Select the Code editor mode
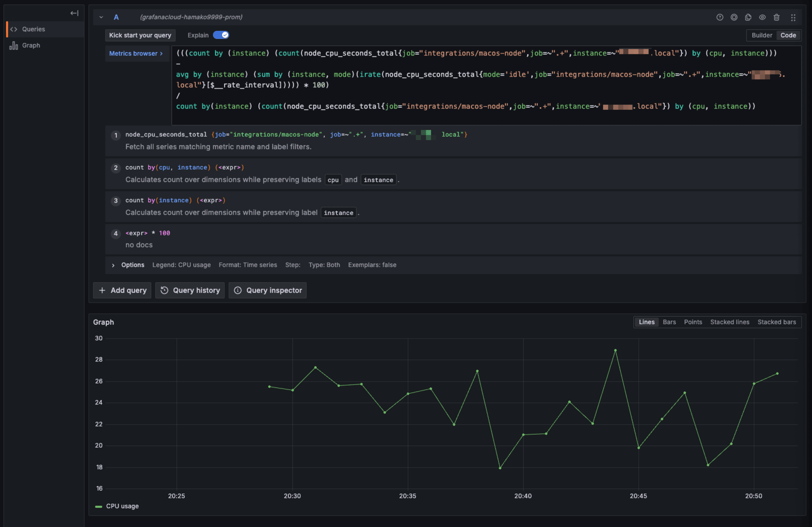Image resolution: width=812 pixels, height=527 pixels. point(788,35)
